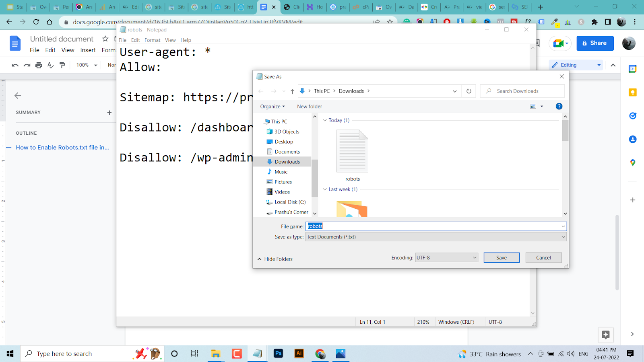644x362 pixels.
Task: Go up one folder level in Save As
Action: [x=292, y=91]
